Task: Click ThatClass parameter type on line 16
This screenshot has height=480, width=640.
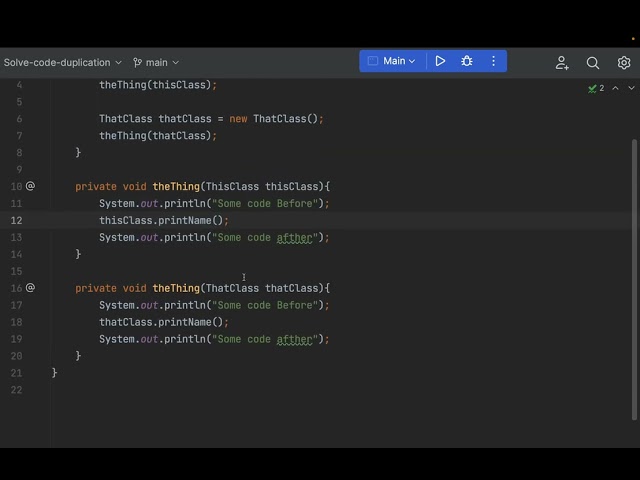Action: click(x=232, y=288)
